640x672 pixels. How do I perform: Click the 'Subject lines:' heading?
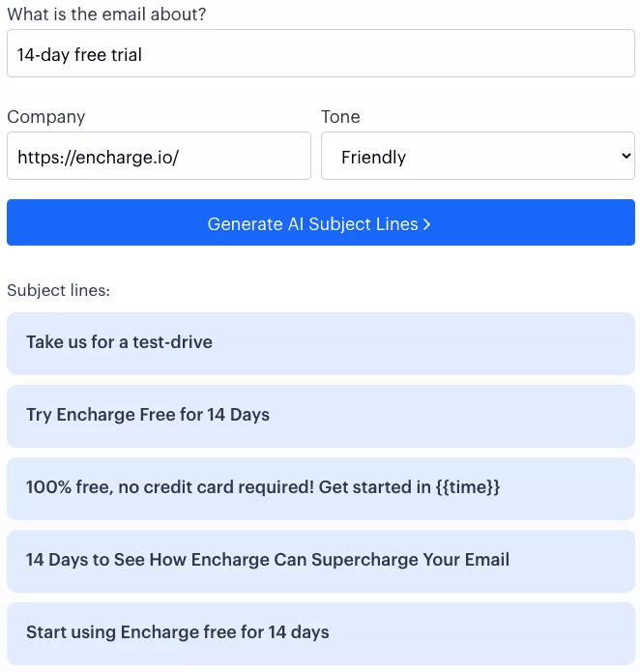[x=59, y=291]
